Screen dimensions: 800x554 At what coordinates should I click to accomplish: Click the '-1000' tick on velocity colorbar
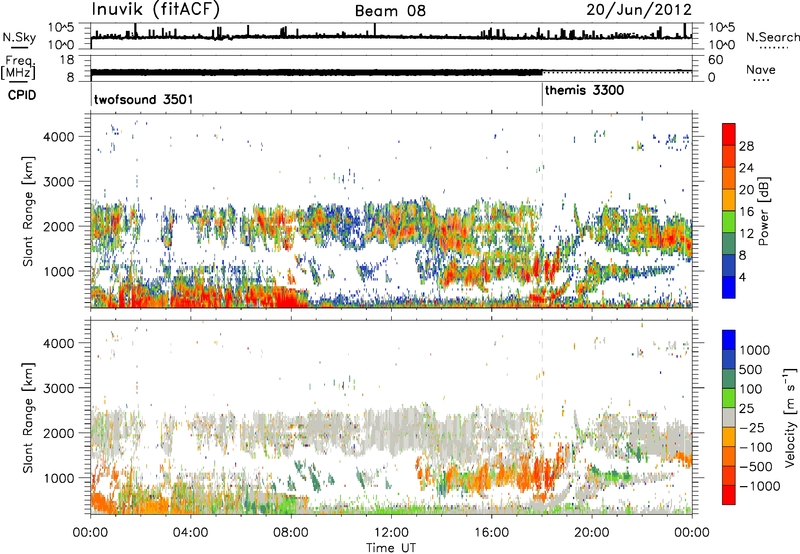pos(759,486)
